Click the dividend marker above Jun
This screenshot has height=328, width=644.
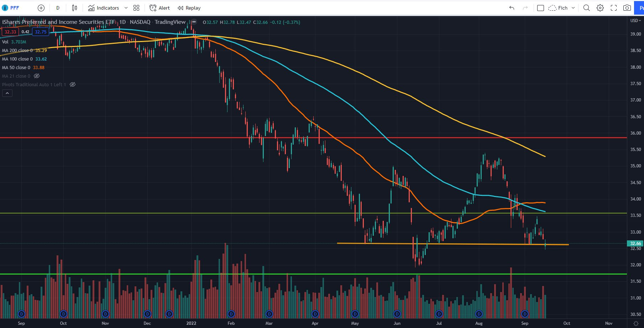click(397, 314)
